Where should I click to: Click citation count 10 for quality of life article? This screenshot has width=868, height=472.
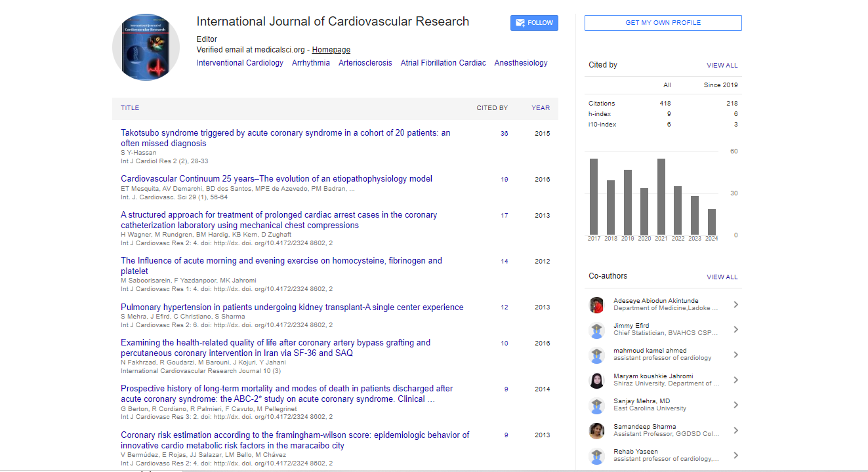coord(504,344)
